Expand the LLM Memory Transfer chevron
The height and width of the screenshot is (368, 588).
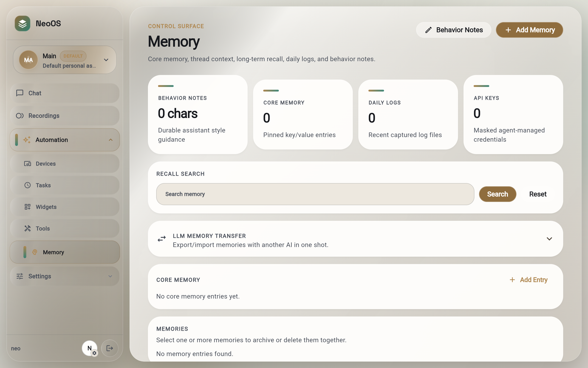(x=549, y=239)
